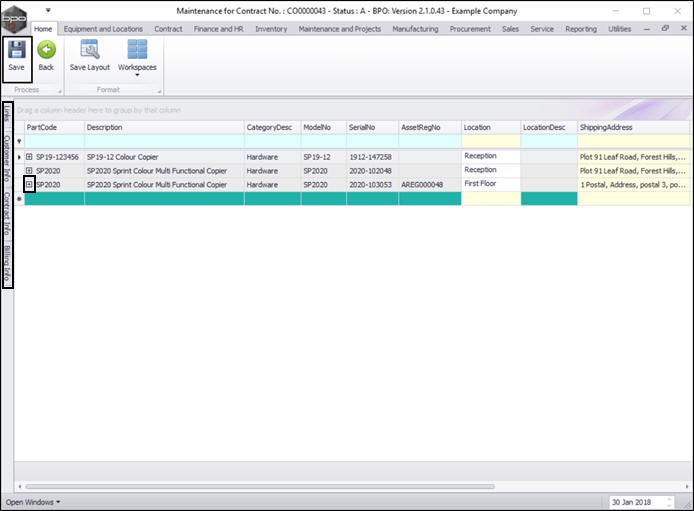The width and height of the screenshot is (694, 511).
Task: Expand the SP19-123456 row
Action: tap(29, 157)
